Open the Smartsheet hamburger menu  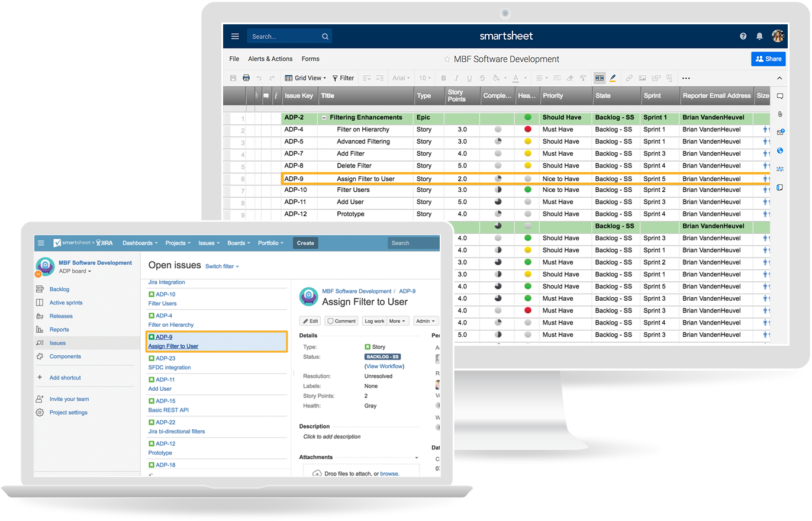(x=235, y=36)
